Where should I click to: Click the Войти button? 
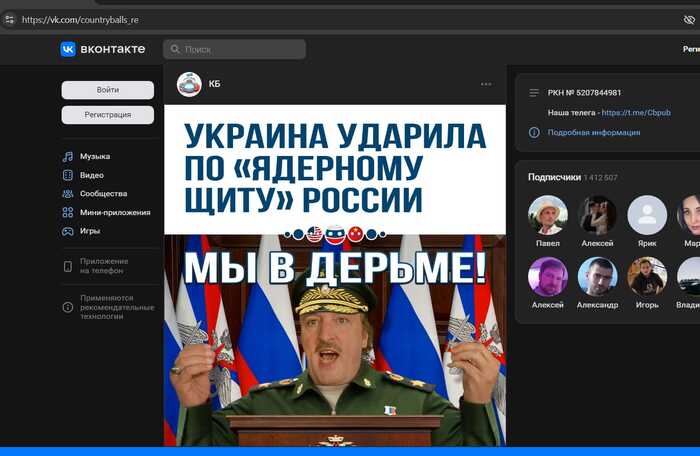[108, 90]
